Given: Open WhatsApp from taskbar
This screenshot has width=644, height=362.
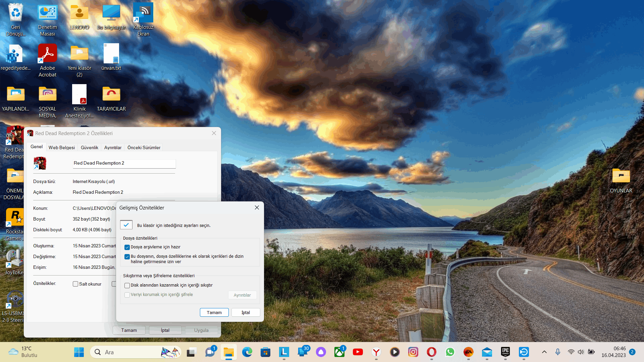Looking at the screenshot, I should click(x=450, y=352).
